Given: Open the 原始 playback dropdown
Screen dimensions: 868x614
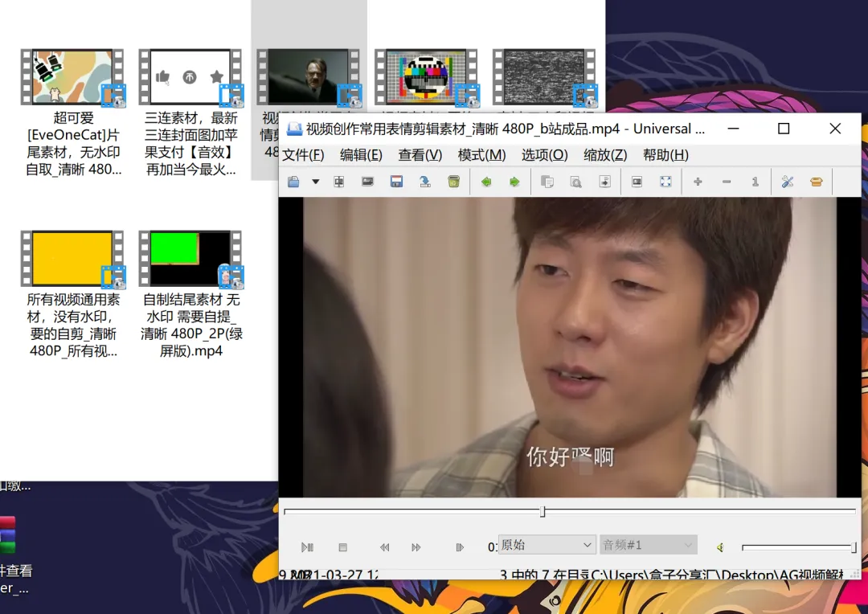Looking at the screenshot, I should coord(547,545).
